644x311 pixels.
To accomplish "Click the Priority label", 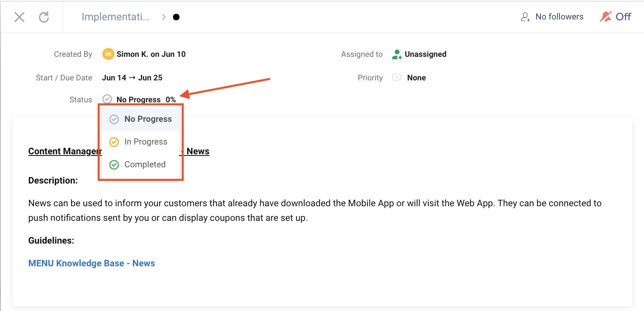I will 370,78.
